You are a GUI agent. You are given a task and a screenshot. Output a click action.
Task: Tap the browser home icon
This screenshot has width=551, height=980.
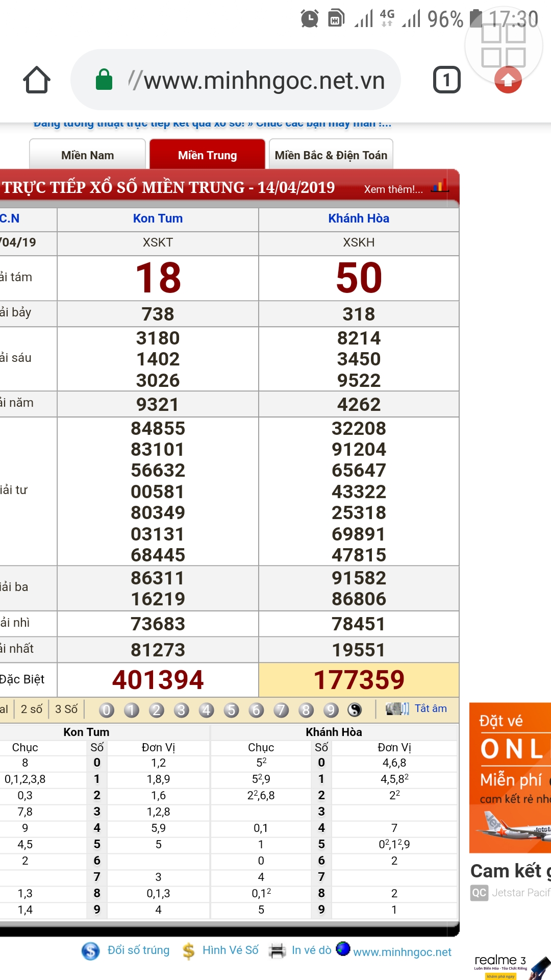coord(37,80)
